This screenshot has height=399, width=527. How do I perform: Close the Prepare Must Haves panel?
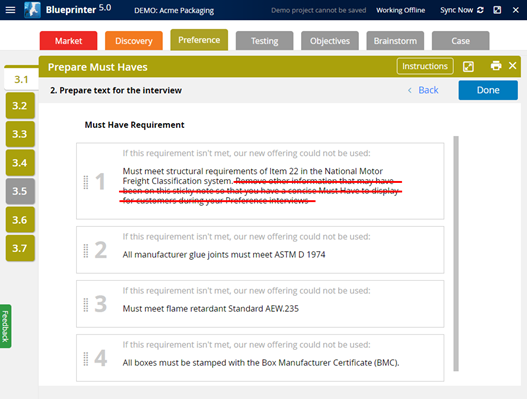pos(512,66)
